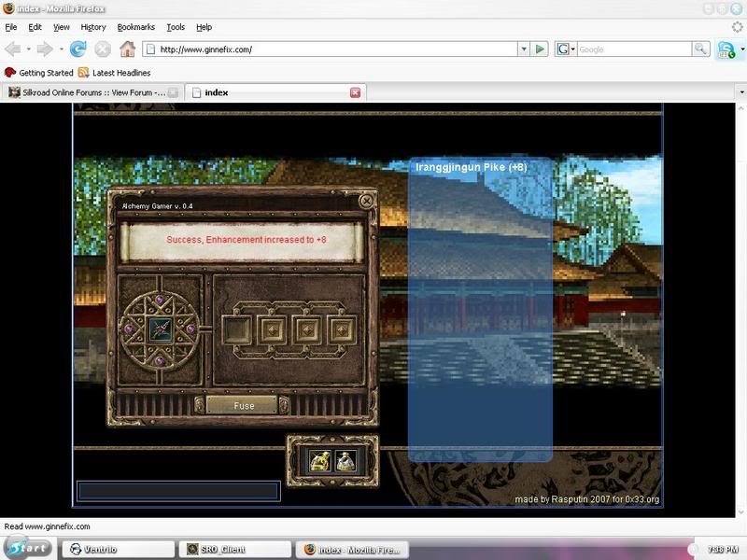Switch to the Silkroad Online Forums tab

tap(89, 92)
